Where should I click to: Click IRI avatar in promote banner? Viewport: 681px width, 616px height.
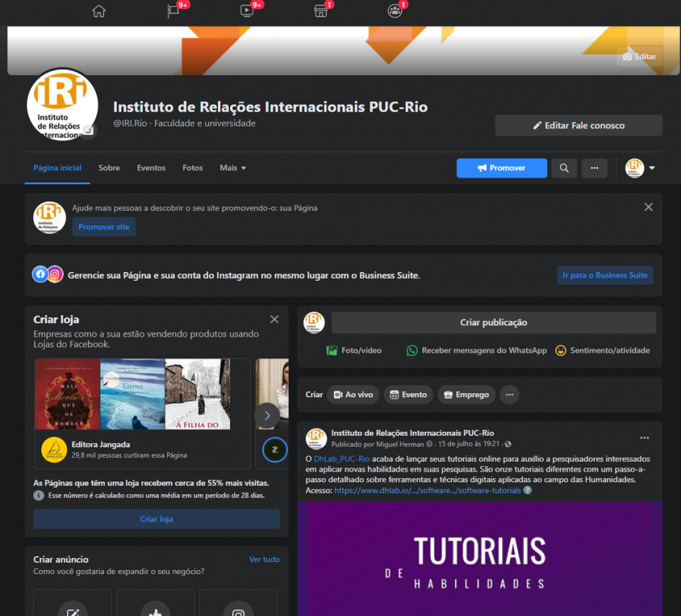(x=49, y=218)
